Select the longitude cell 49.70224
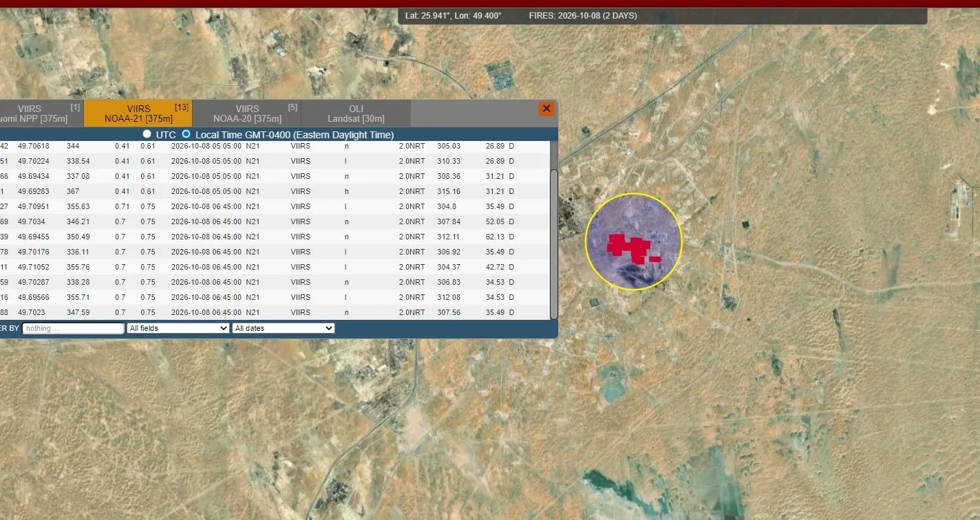This screenshot has height=520, width=980. coord(34,161)
